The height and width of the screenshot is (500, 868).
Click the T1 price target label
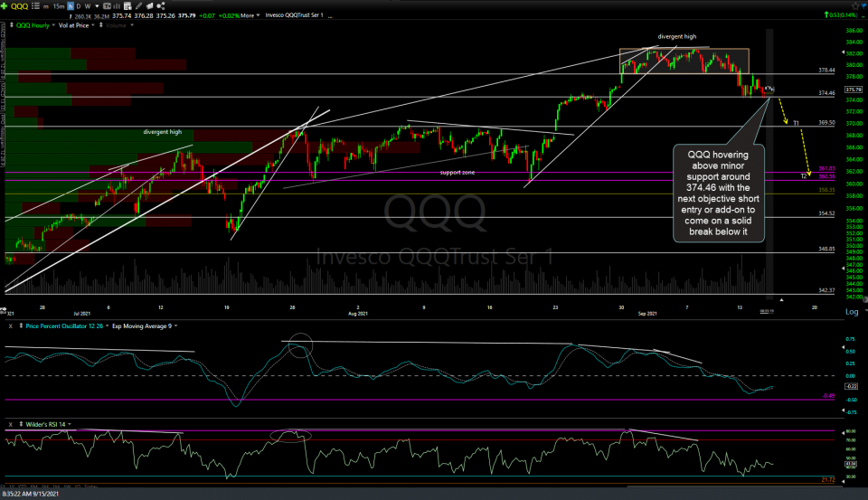coord(796,123)
